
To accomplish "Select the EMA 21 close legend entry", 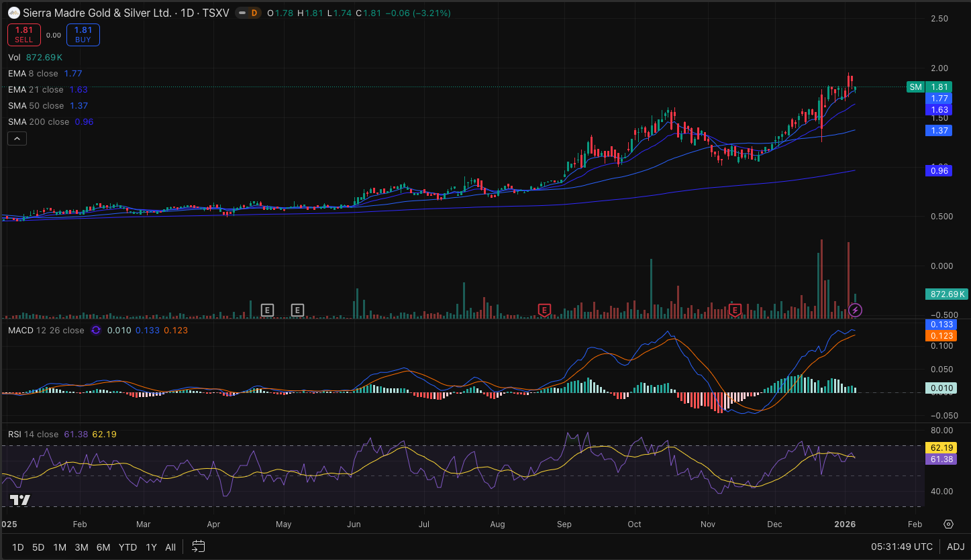I will coord(48,89).
